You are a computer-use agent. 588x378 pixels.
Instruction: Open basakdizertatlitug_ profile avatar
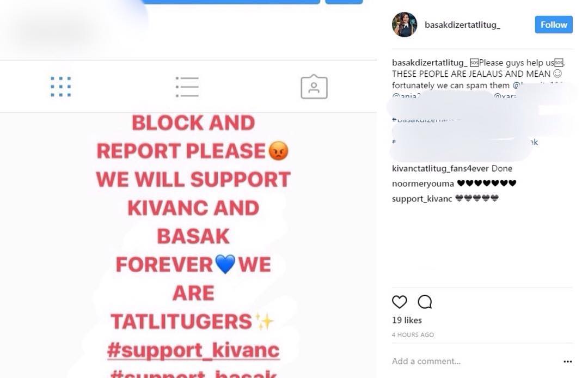[405, 25]
